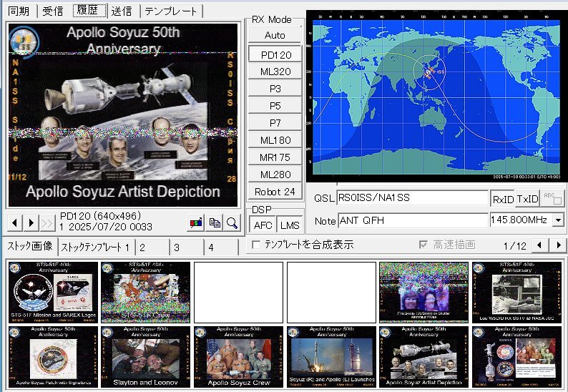Toggle the TxID button

527,199
